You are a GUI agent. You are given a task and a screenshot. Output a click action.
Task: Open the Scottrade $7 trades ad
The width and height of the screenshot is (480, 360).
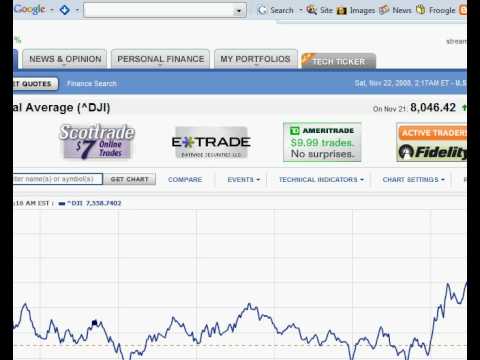[97, 141]
